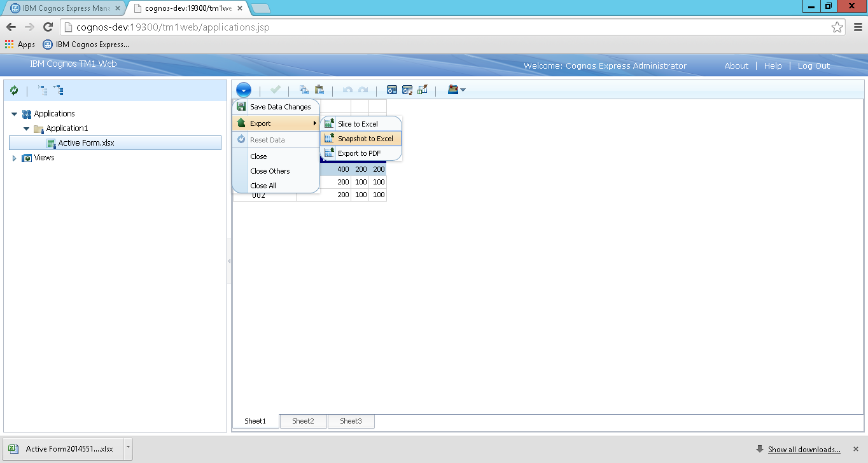868x463 pixels.
Task: Click the refresh icon in navigation pane
Action: pyautogui.click(x=14, y=91)
